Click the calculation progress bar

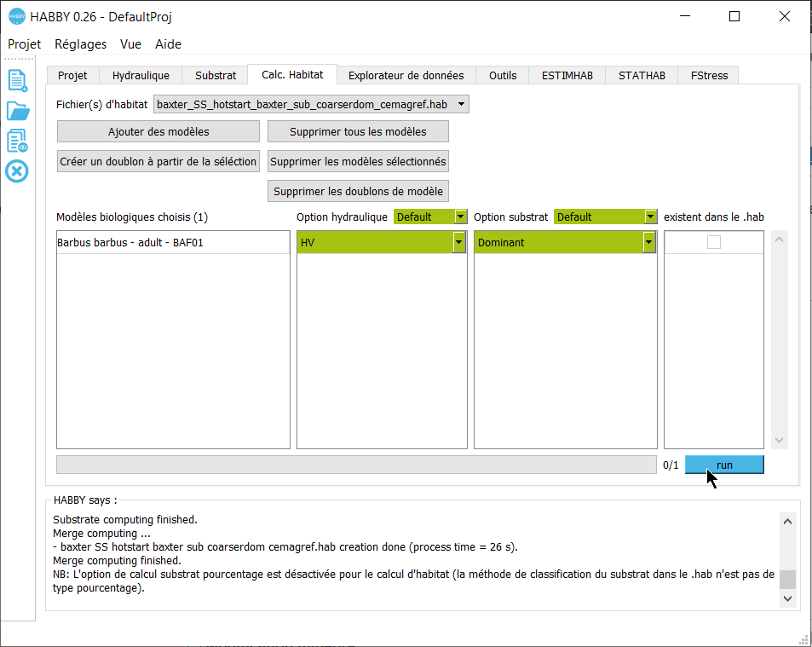coord(356,465)
